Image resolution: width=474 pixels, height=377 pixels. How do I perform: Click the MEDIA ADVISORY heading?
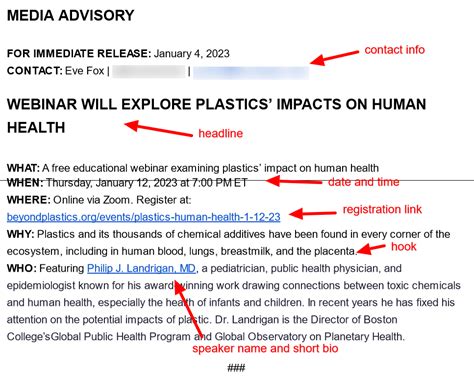pos(70,15)
